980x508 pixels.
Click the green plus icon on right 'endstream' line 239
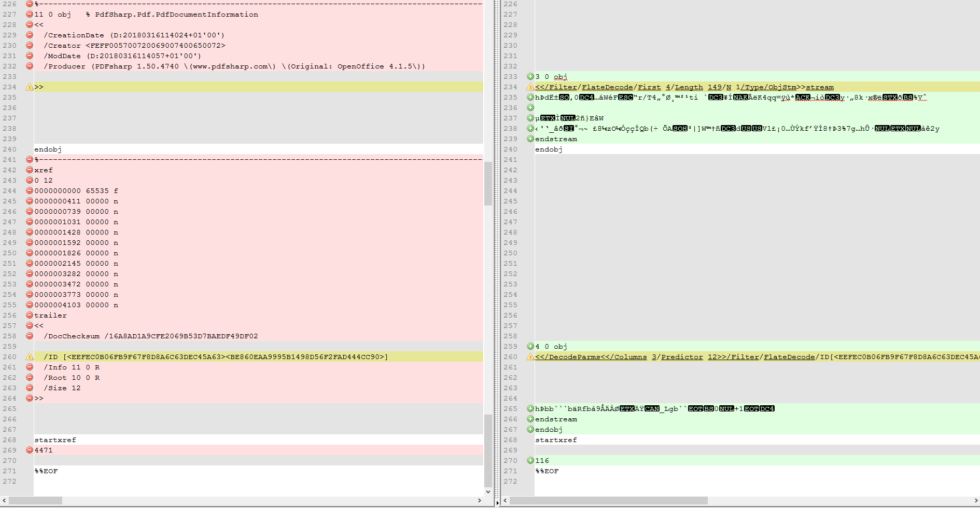click(530, 139)
